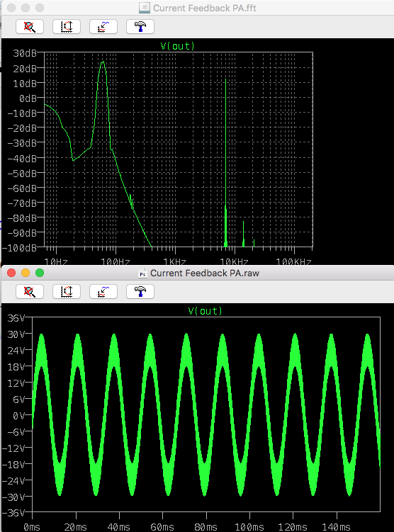
Task: Click the dB vertical axis of FFT plot
Action: [22, 150]
